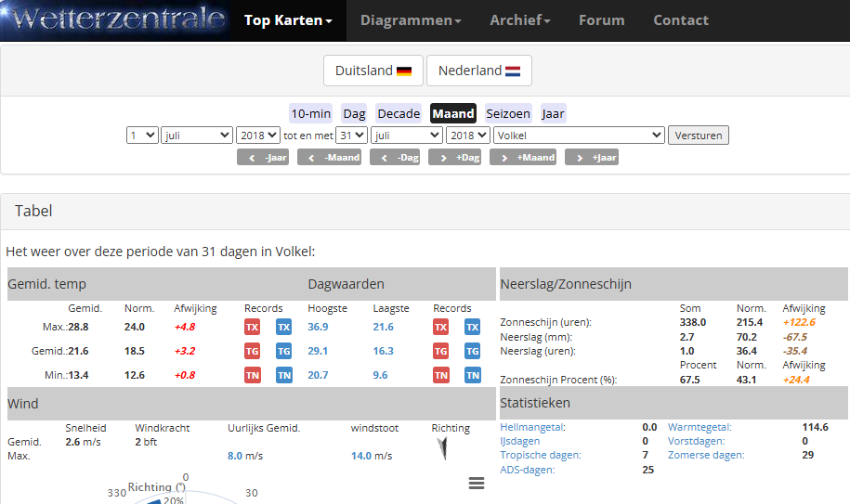This screenshot has width=850, height=504.
Task: Click the wind direction arrow icon
Action: 445,449
